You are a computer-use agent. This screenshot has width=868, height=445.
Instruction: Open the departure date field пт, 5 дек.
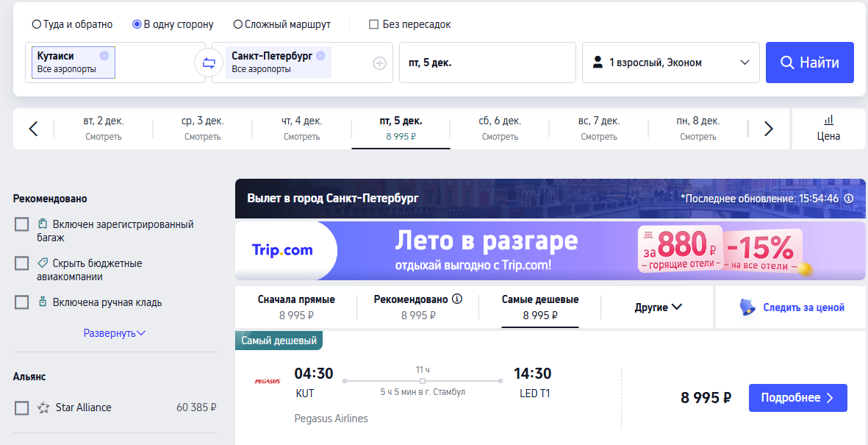pos(488,63)
